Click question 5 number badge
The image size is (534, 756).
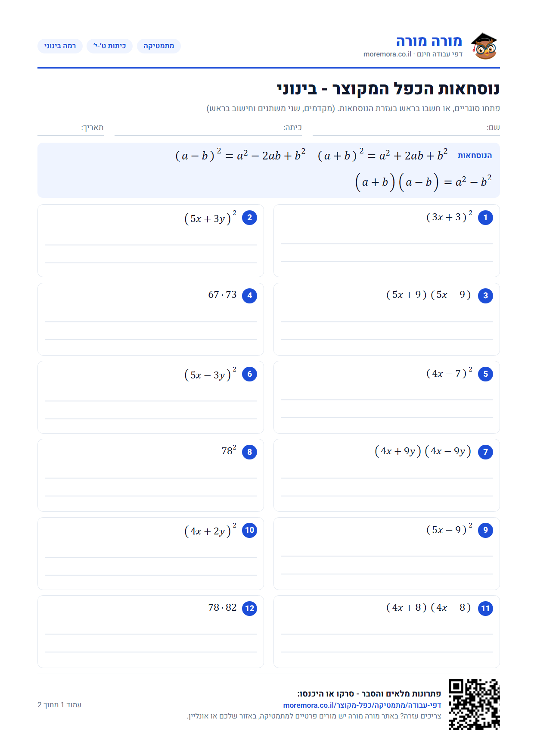pyautogui.click(x=485, y=374)
